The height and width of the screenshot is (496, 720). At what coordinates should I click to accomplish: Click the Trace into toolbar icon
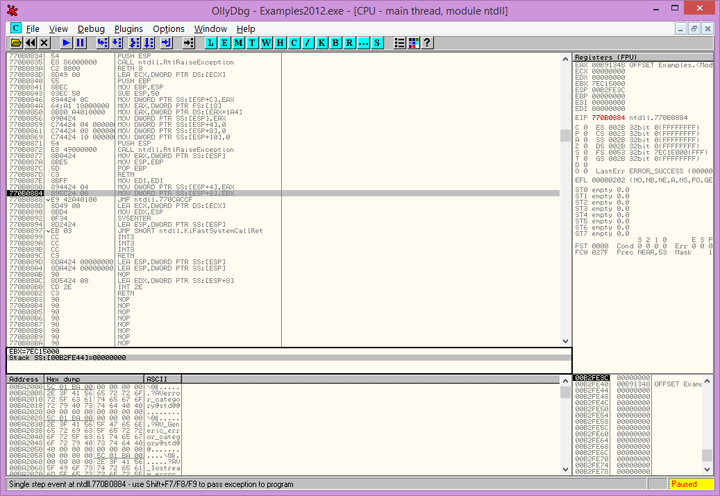tap(135, 43)
